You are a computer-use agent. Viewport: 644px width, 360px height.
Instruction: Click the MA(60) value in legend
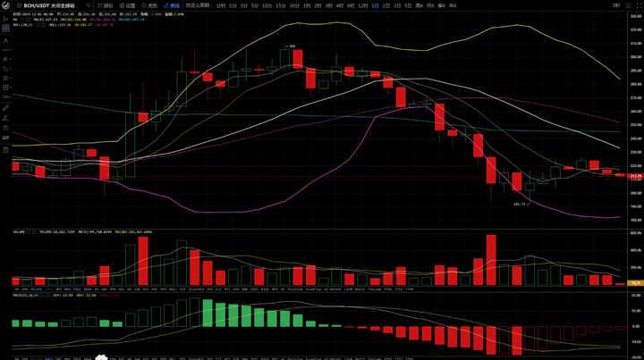click(131, 20)
